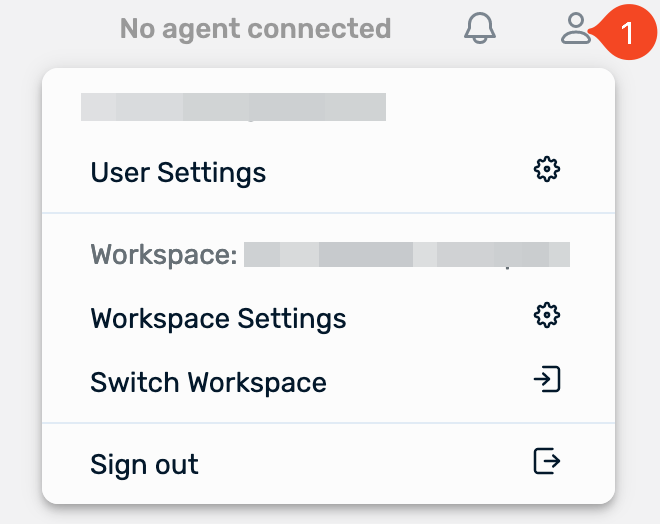The width and height of the screenshot is (660, 524).
Task: Click the arrow icon beside Switch Workspace
Action: click(x=546, y=380)
